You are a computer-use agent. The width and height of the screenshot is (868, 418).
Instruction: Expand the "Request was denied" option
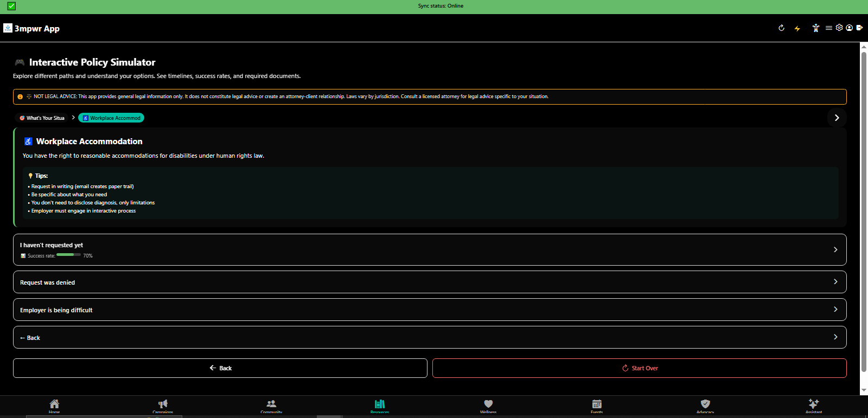tap(429, 282)
